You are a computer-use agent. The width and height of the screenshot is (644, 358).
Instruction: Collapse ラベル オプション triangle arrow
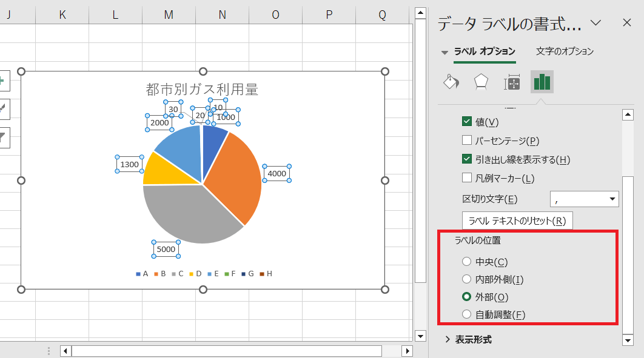[x=444, y=53]
